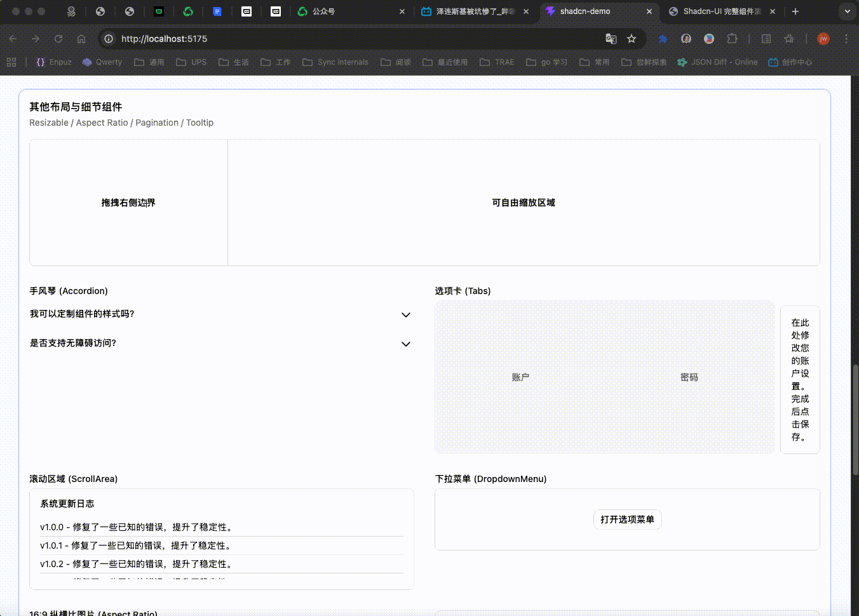The height and width of the screenshot is (616, 859).
Task: Open the tab search chevron dropdown
Action: click(x=847, y=11)
